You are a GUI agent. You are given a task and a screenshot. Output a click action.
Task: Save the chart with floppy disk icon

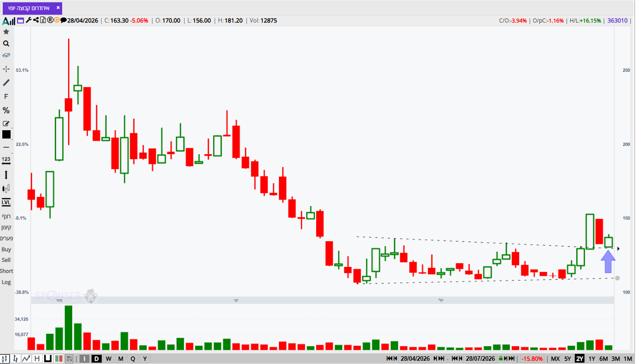click(x=69, y=358)
